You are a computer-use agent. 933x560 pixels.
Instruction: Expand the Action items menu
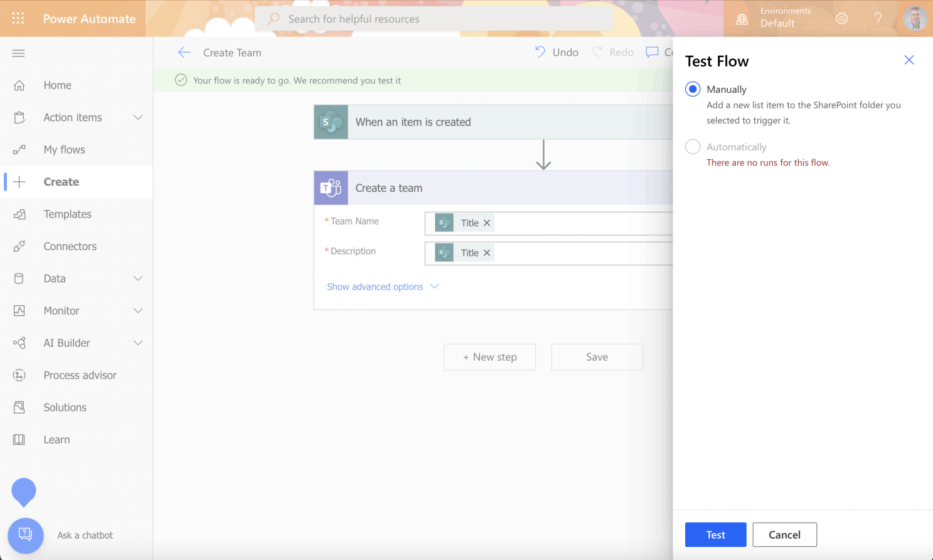tap(138, 117)
